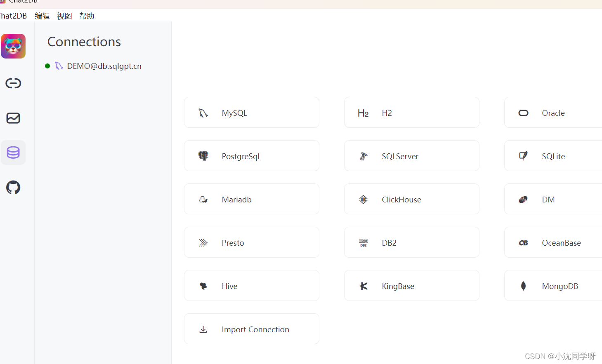Open the GitHub icon in sidebar

[x=13, y=188]
